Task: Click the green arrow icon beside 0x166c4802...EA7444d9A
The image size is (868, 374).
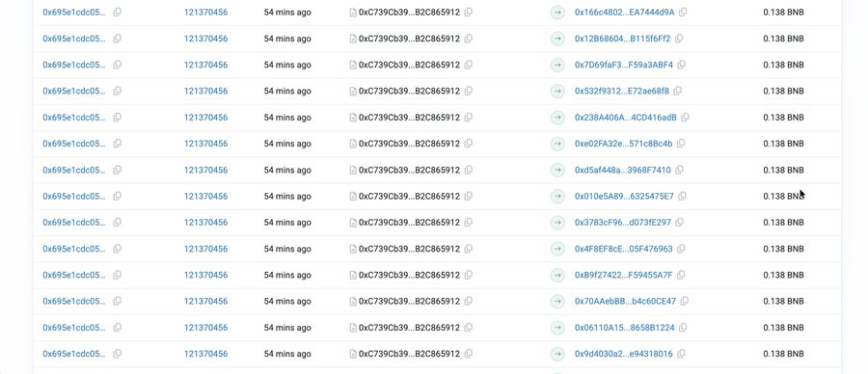Action: point(557,13)
